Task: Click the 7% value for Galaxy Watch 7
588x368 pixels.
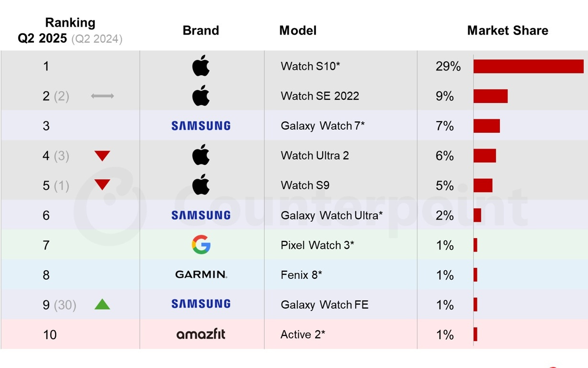Action: click(x=444, y=126)
